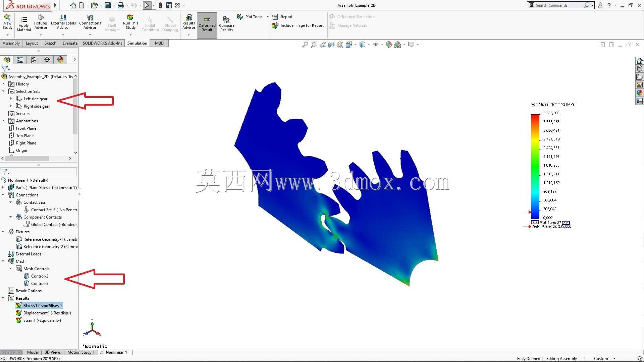Expand the History folder

tap(3, 84)
